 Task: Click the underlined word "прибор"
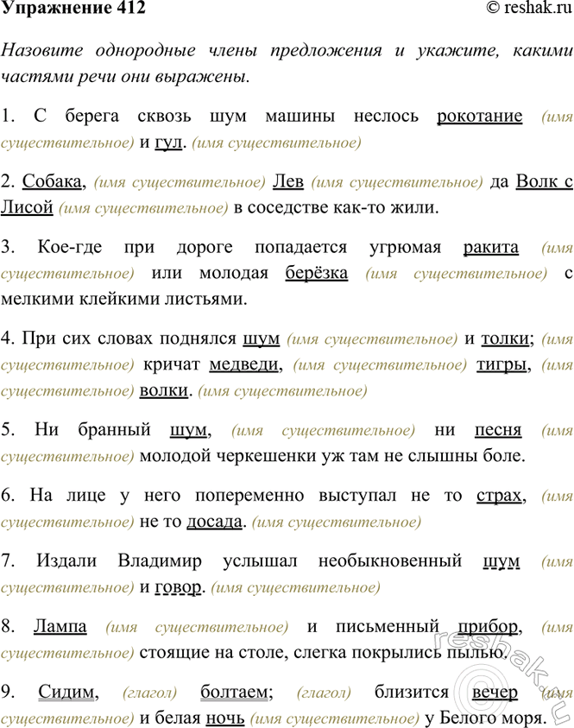pos(488,627)
